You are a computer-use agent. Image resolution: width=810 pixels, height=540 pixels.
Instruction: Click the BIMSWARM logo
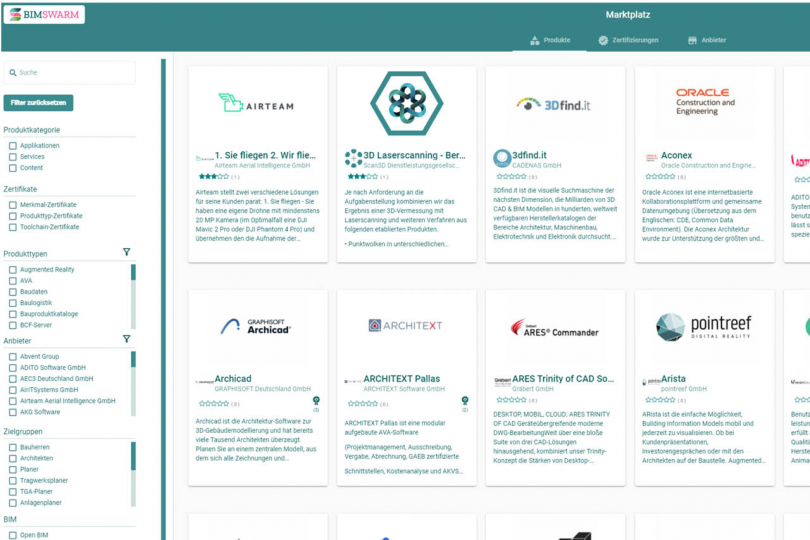pyautogui.click(x=44, y=15)
